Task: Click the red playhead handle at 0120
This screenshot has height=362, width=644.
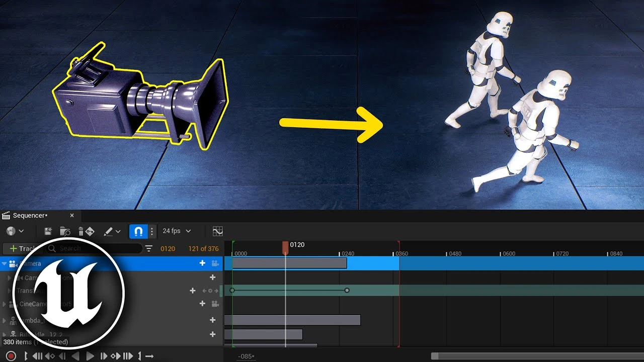Action: 285,247
